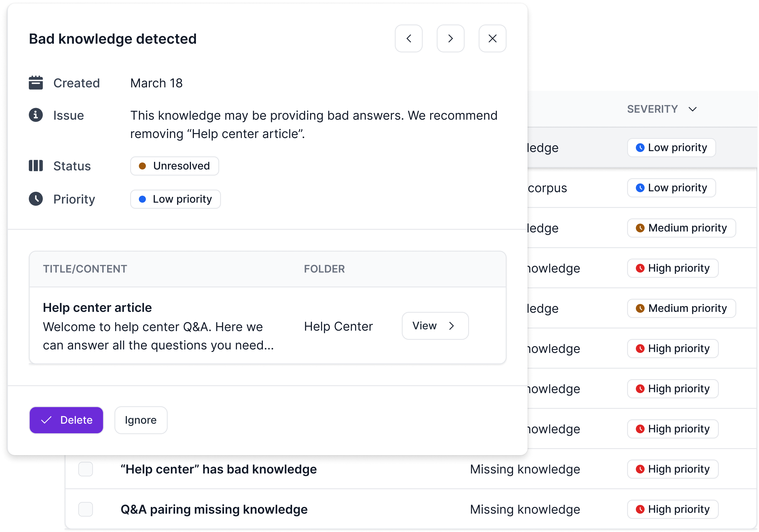
Task: Click the checkmark icon inside the Delete button
Action: (x=47, y=420)
